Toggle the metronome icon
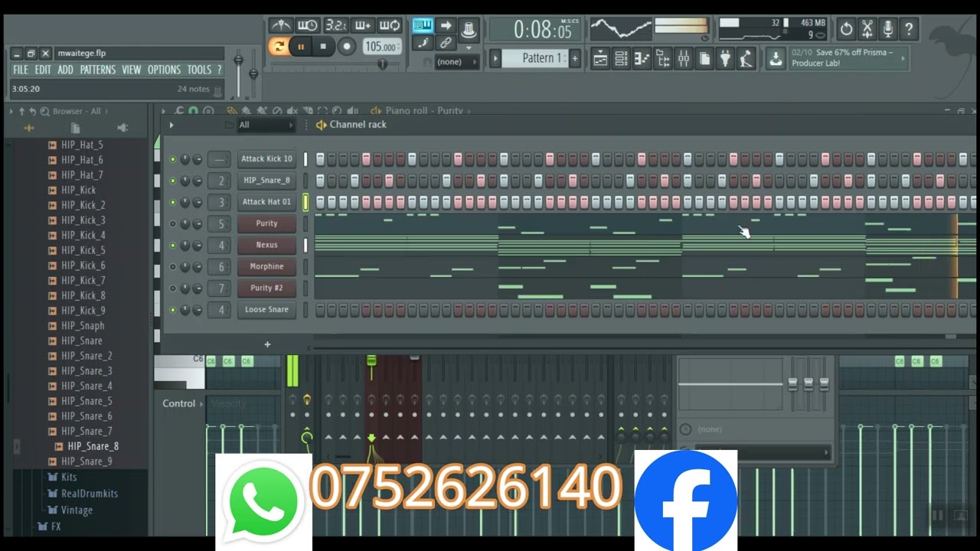 pyautogui.click(x=281, y=26)
